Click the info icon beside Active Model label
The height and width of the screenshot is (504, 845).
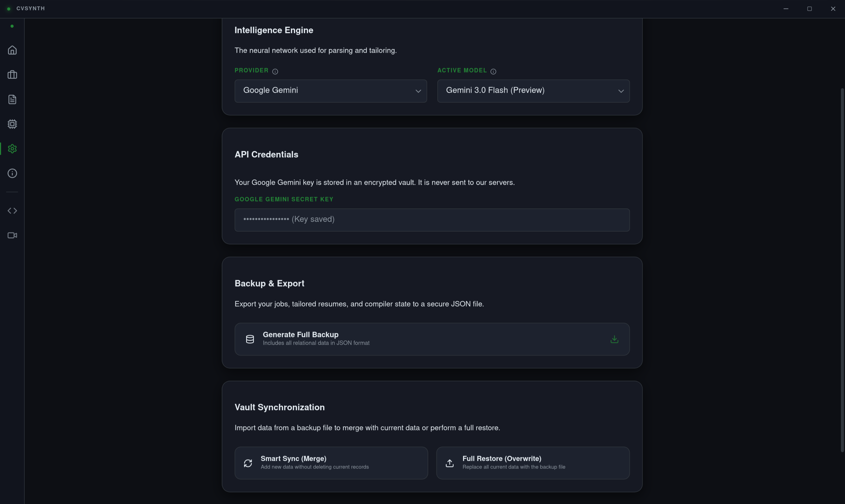coord(493,71)
